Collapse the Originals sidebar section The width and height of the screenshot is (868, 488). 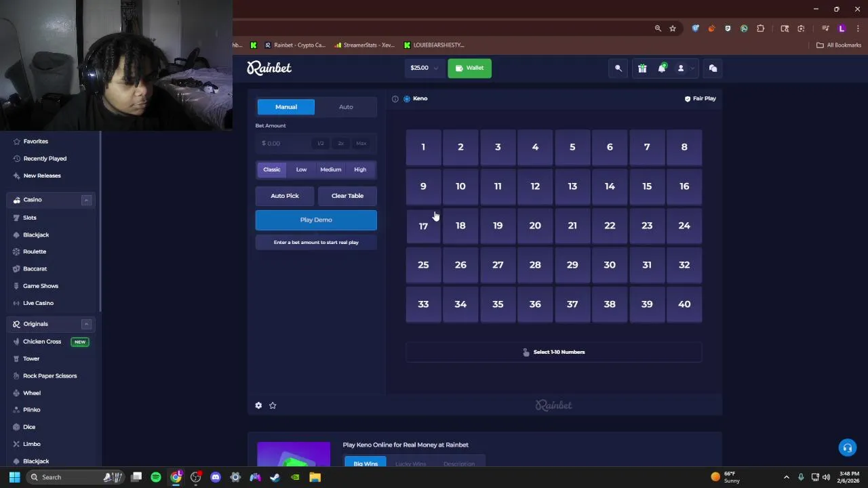click(x=86, y=324)
